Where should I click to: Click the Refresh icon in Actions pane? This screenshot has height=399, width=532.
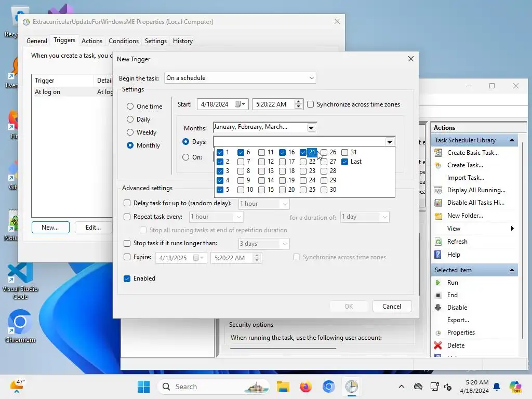(x=438, y=242)
